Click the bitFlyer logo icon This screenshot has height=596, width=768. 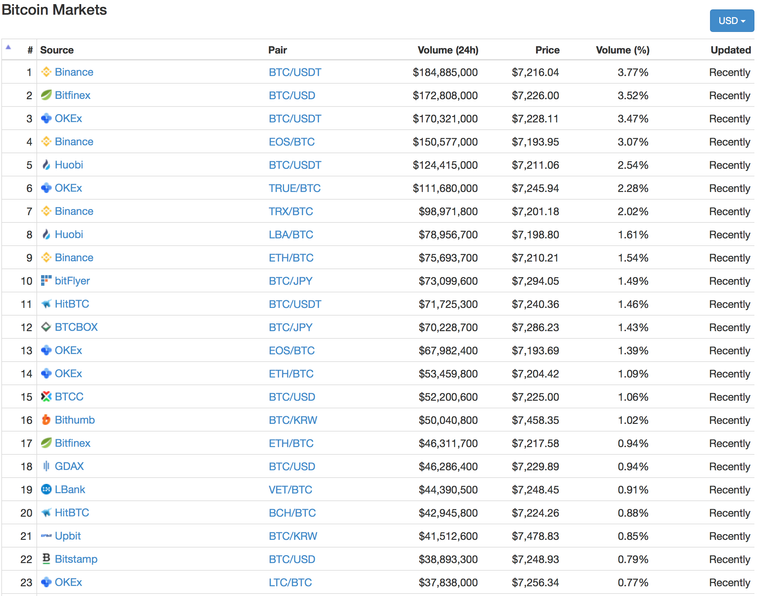click(46, 281)
